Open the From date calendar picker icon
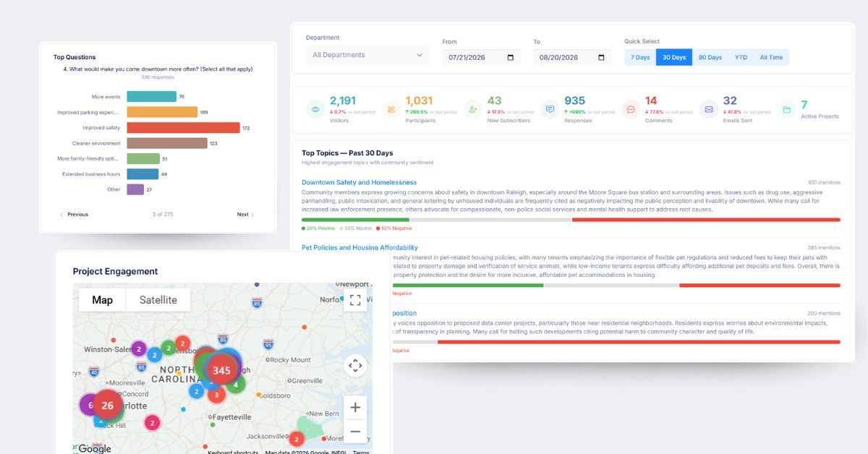This screenshot has width=868, height=454. pos(510,58)
